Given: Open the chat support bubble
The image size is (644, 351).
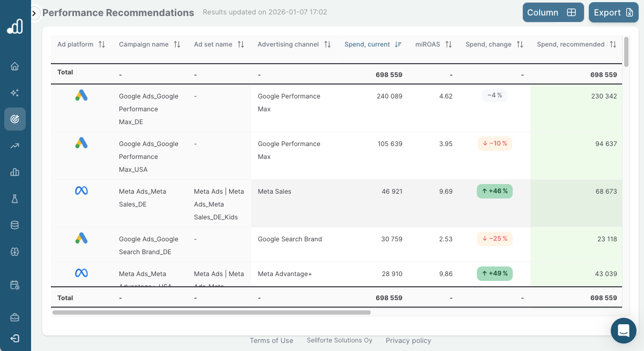Looking at the screenshot, I should 623,330.
